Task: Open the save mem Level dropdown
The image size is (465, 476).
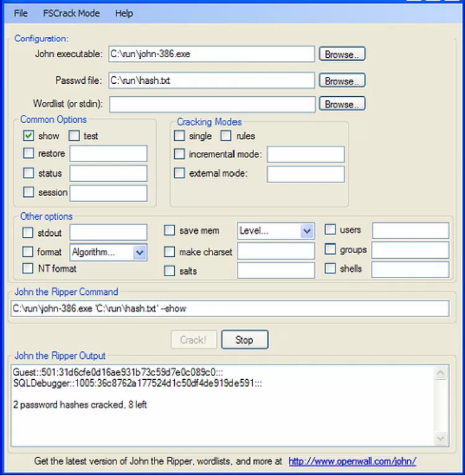Action: [275, 231]
